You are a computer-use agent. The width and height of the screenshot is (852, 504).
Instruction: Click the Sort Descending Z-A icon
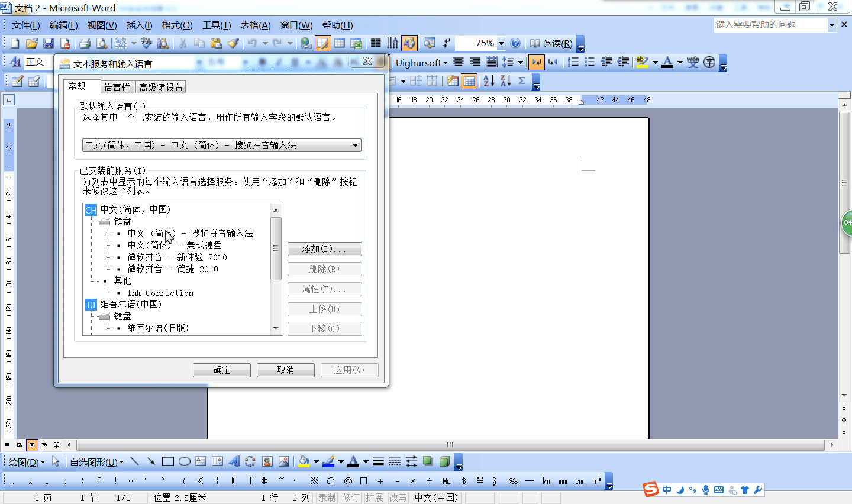pos(505,81)
